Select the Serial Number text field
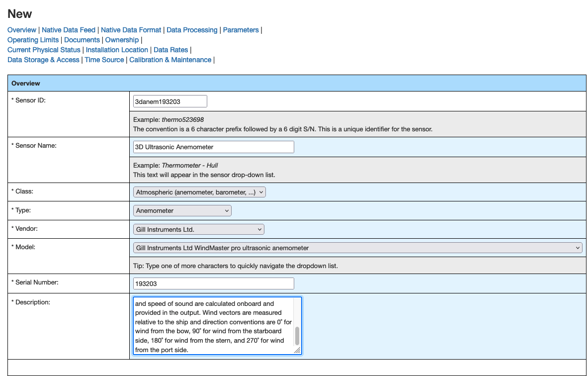Image resolution: width=588 pixels, height=376 pixels. click(x=213, y=283)
